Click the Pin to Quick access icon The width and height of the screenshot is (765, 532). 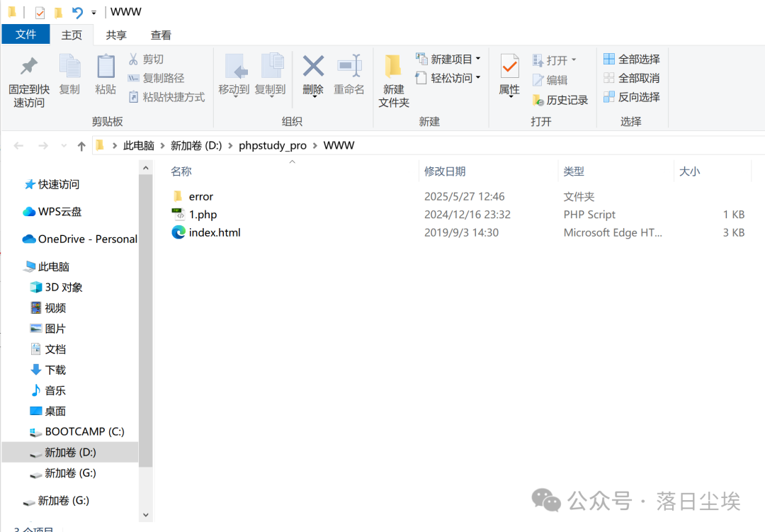[29, 66]
